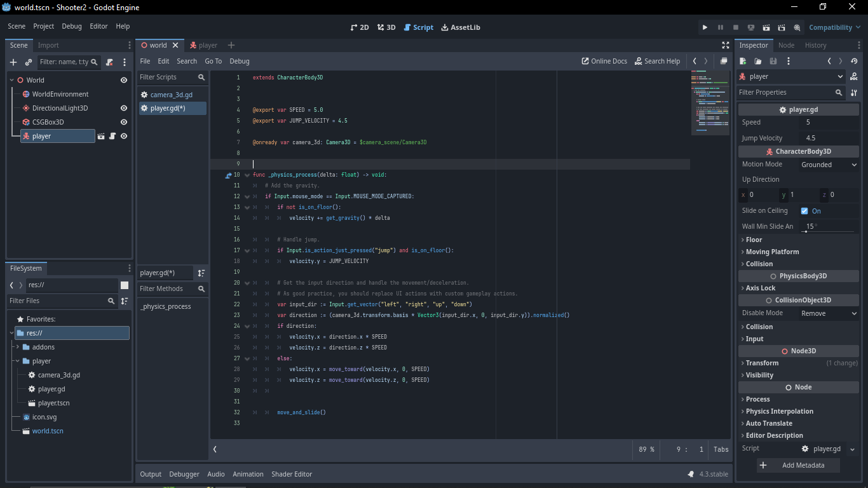Click overridden-method icon on line 10 gutter

229,175
